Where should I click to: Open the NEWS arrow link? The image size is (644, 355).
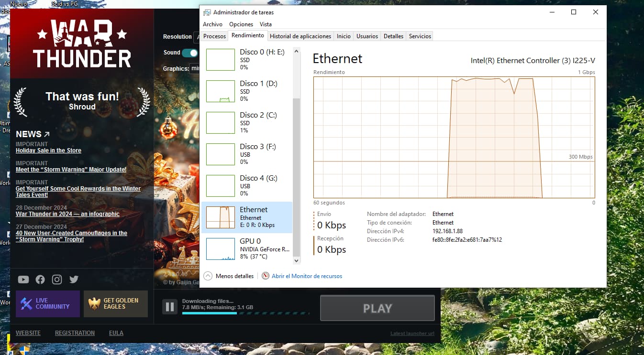pyautogui.click(x=46, y=134)
